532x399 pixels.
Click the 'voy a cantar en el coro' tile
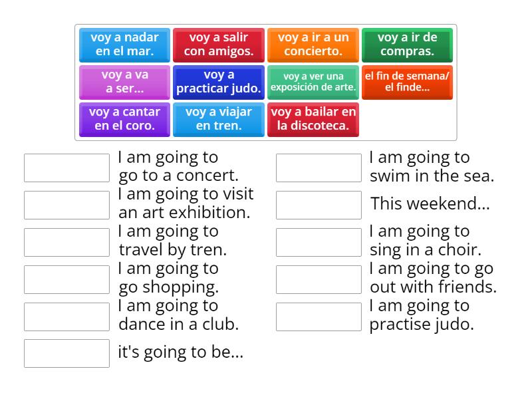tap(124, 119)
